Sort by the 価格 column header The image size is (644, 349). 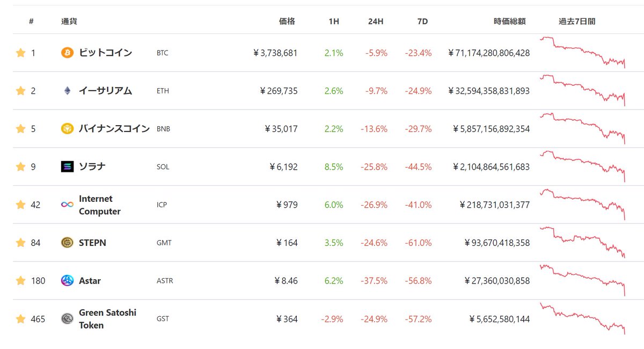[287, 21]
